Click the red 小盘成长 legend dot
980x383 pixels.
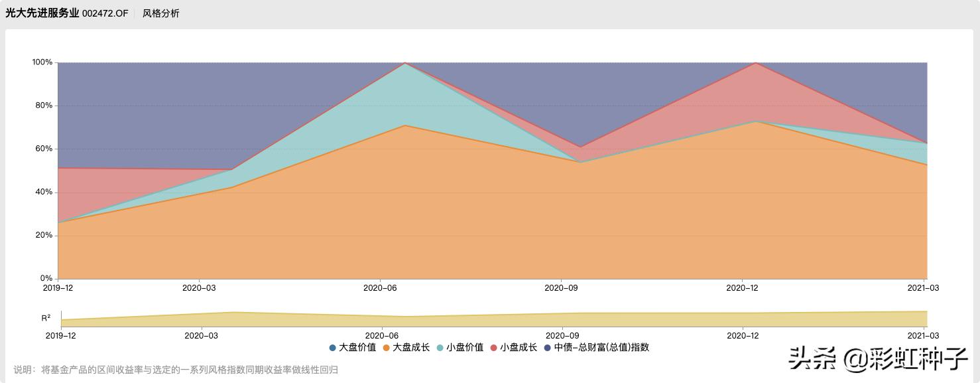click(494, 348)
